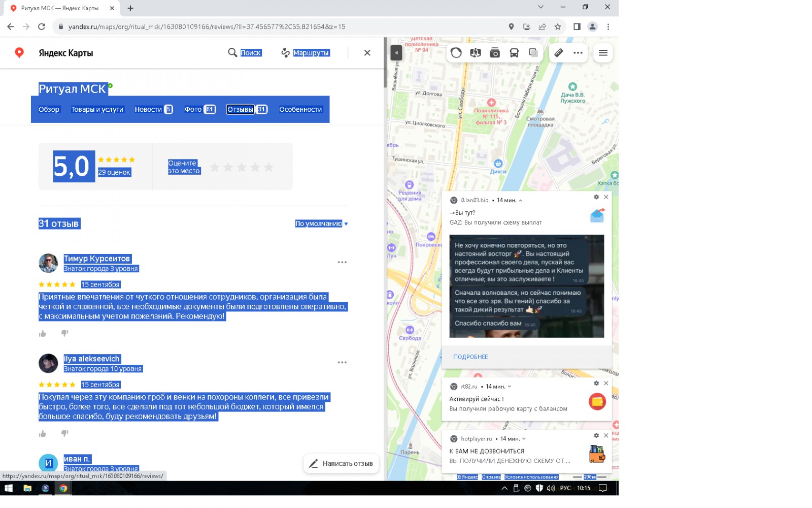Open settings for the 0.lan03.bid notification
Viewport: 812px width, 508px height.
596,197
